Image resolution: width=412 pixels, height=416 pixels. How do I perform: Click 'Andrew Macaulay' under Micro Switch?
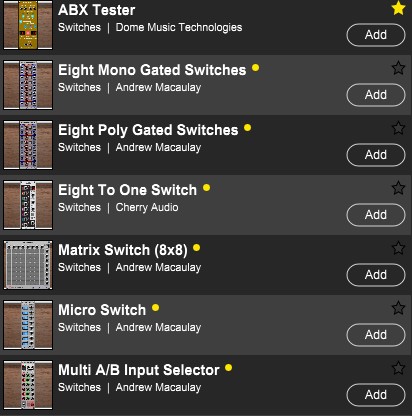tap(158, 328)
